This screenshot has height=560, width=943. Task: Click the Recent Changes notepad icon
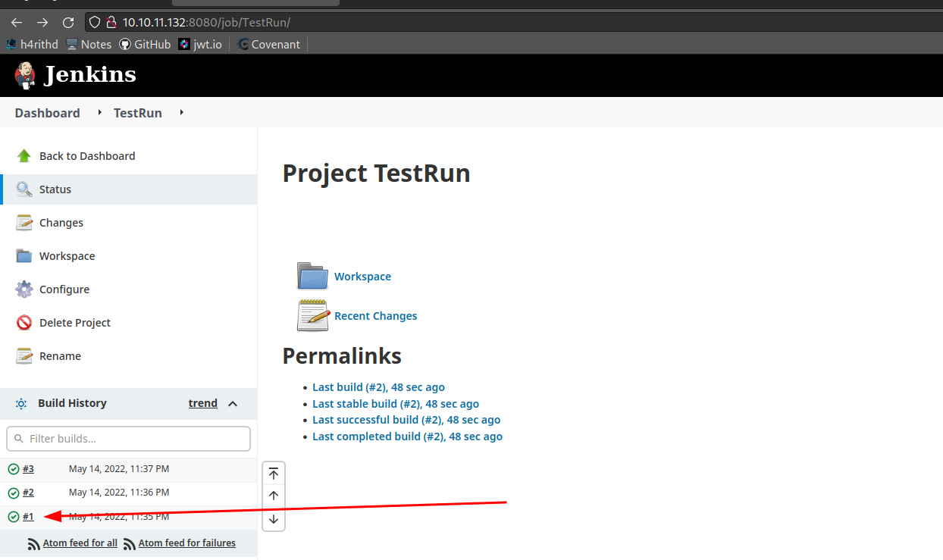(312, 315)
